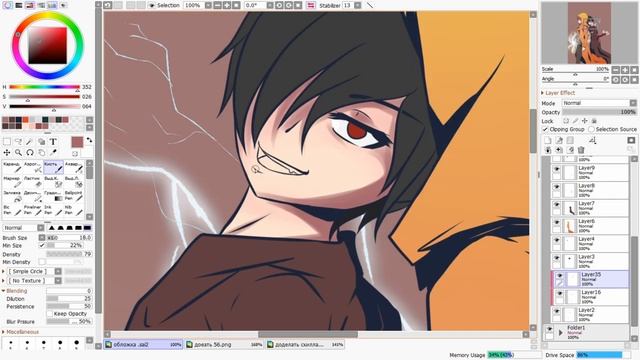This screenshot has width=640, height=360.
Task: Hide Layer9 with its eye icon
Action: [557, 169]
